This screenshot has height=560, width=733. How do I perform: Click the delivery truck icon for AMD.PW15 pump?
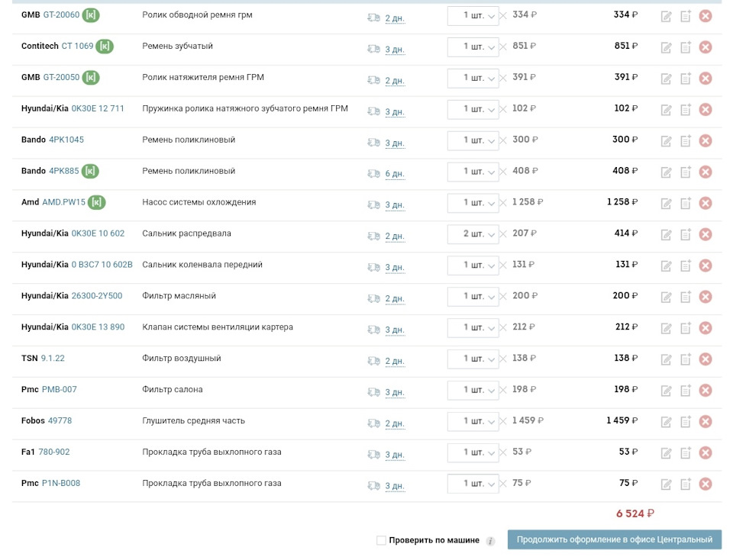[x=373, y=204]
